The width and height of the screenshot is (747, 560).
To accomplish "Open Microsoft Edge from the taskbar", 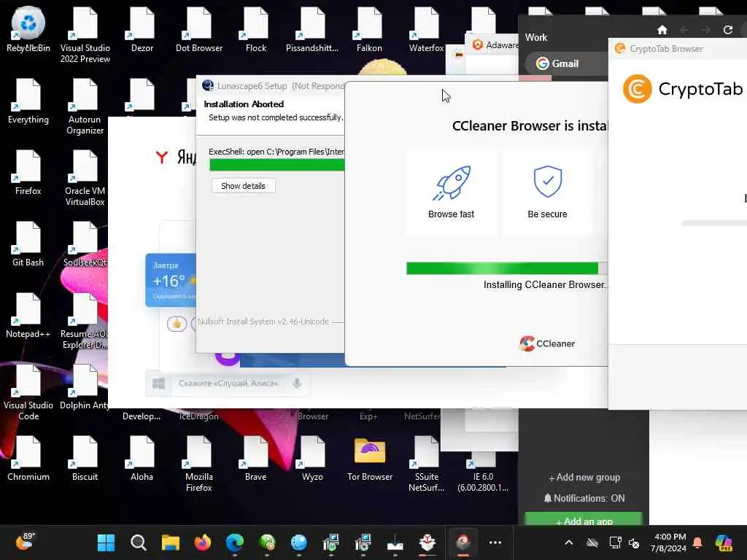I will click(234, 542).
